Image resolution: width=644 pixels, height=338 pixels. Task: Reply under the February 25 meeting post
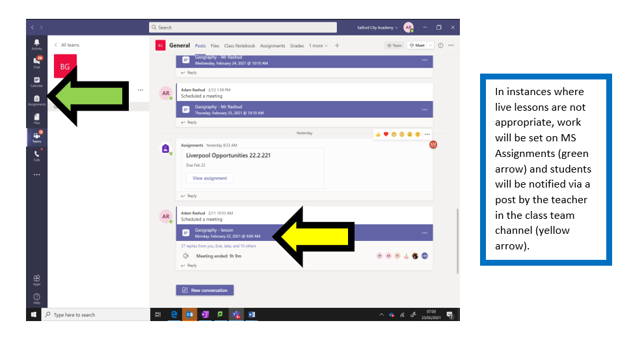point(189,122)
